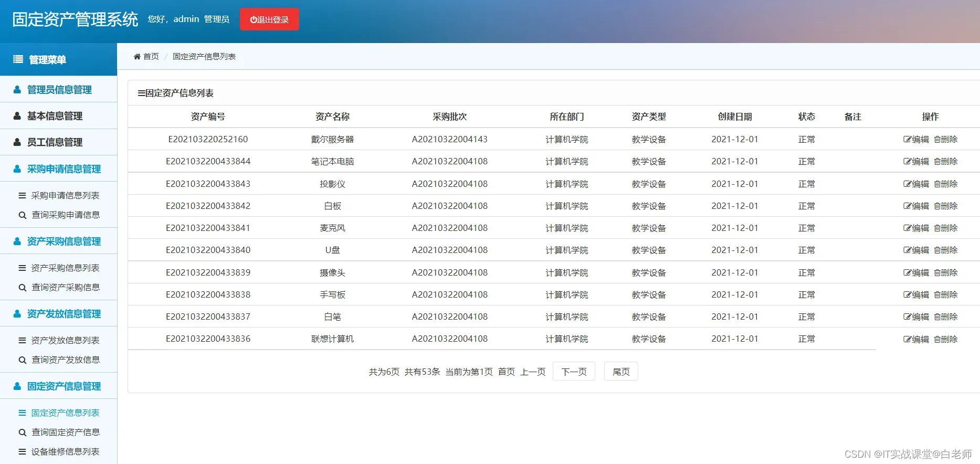
Task: Jump to last page with 尾页
Action: (x=621, y=371)
